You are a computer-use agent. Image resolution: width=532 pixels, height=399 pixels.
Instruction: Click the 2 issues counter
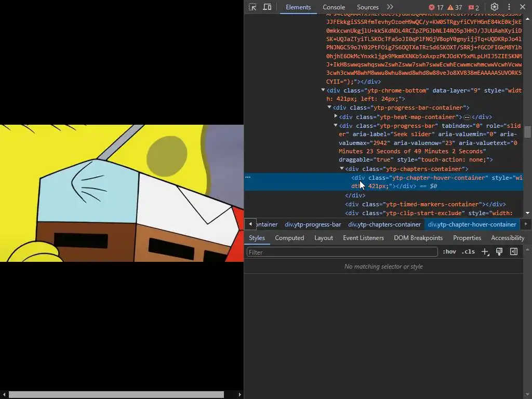click(x=474, y=7)
